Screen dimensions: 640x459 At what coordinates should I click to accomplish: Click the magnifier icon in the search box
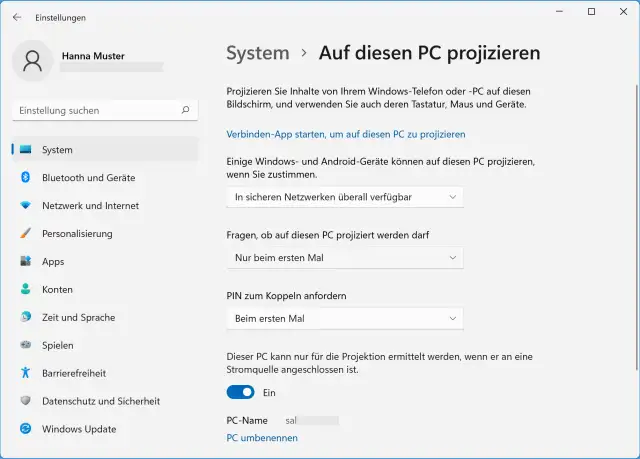pos(185,110)
